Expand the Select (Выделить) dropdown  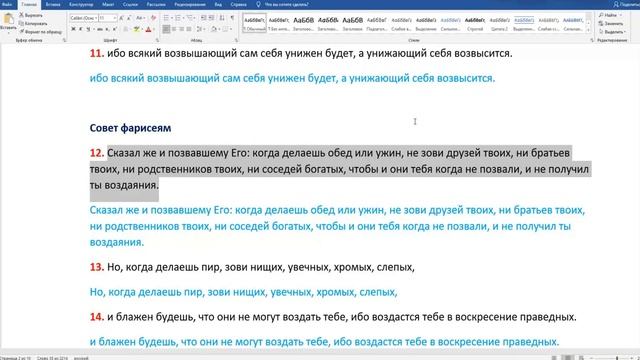(612, 31)
